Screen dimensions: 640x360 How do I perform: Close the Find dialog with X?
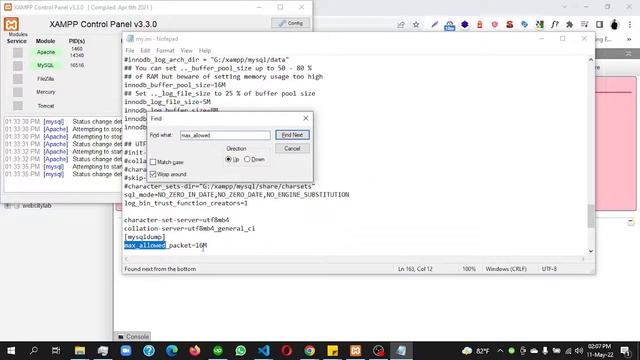[x=306, y=118]
